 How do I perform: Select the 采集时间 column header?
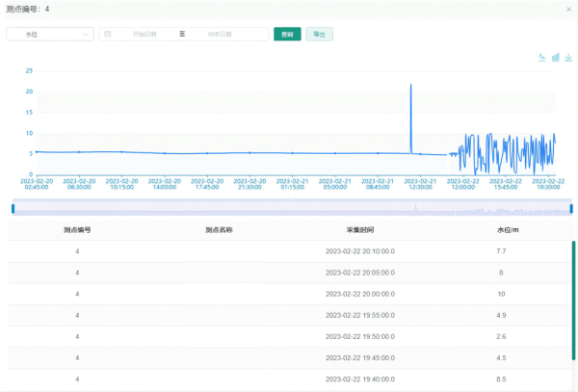pos(360,230)
